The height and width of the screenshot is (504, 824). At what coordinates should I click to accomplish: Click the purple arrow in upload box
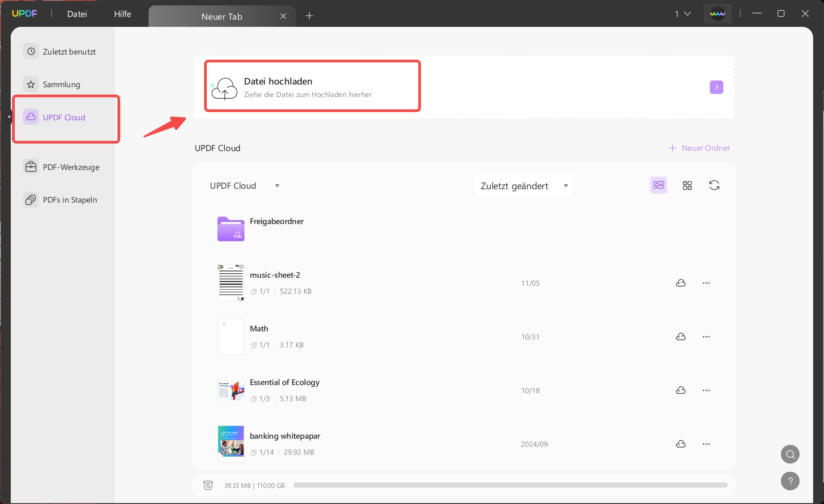pos(717,87)
